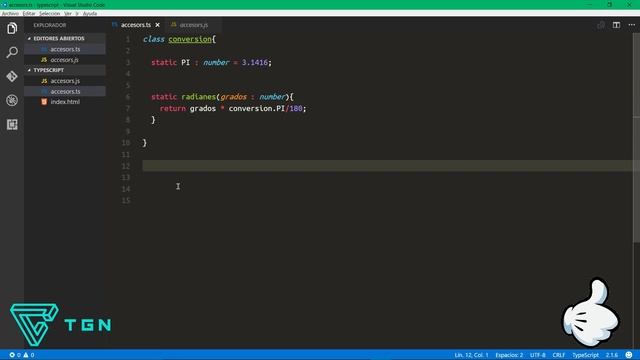640x360 pixels.
Task: Open the Archivo menu
Action: (x=10, y=13)
